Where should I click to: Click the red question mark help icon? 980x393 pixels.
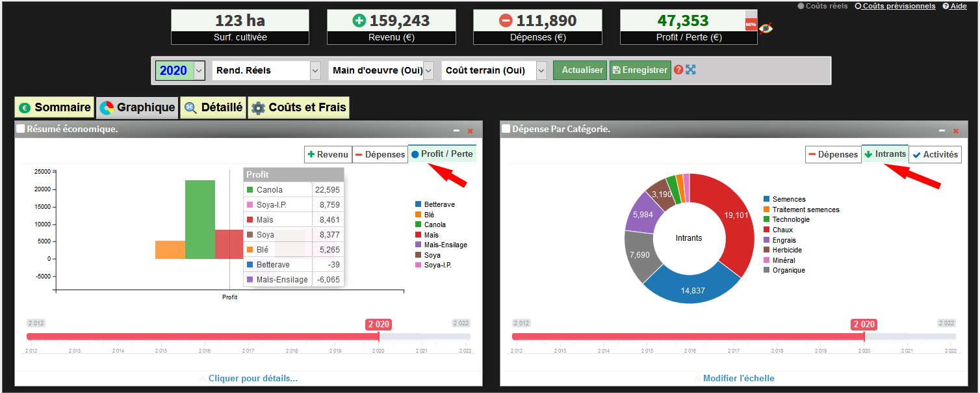[678, 70]
